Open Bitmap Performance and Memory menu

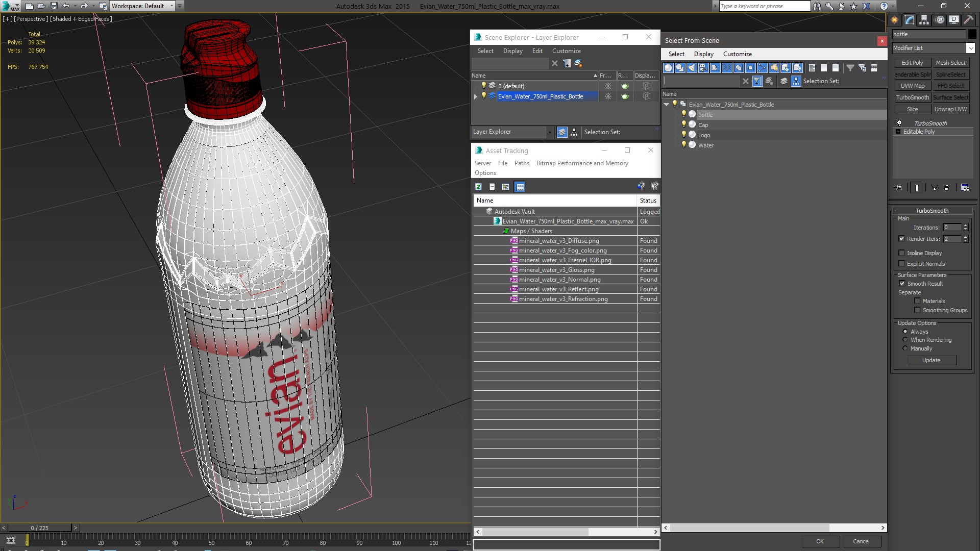582,163
